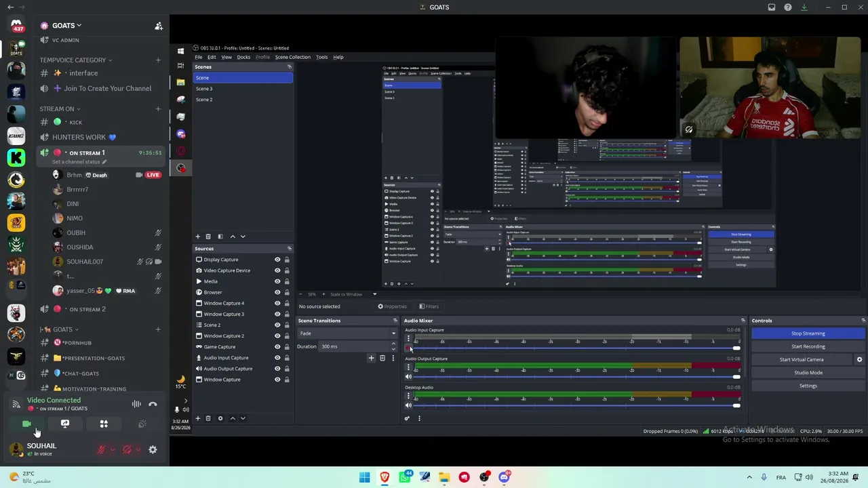This screenshot has height=488, width=868.
Task: Open the File menu in OBS
Action: (x=198, y=57)
